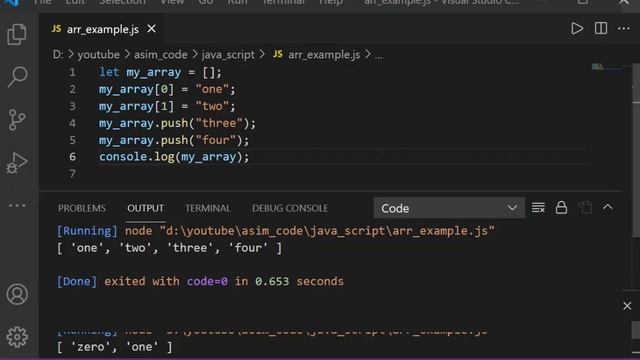The width and height of the screenshot is (640, 360).
Task: Open the Source Control view
Action: click(17, 120)
